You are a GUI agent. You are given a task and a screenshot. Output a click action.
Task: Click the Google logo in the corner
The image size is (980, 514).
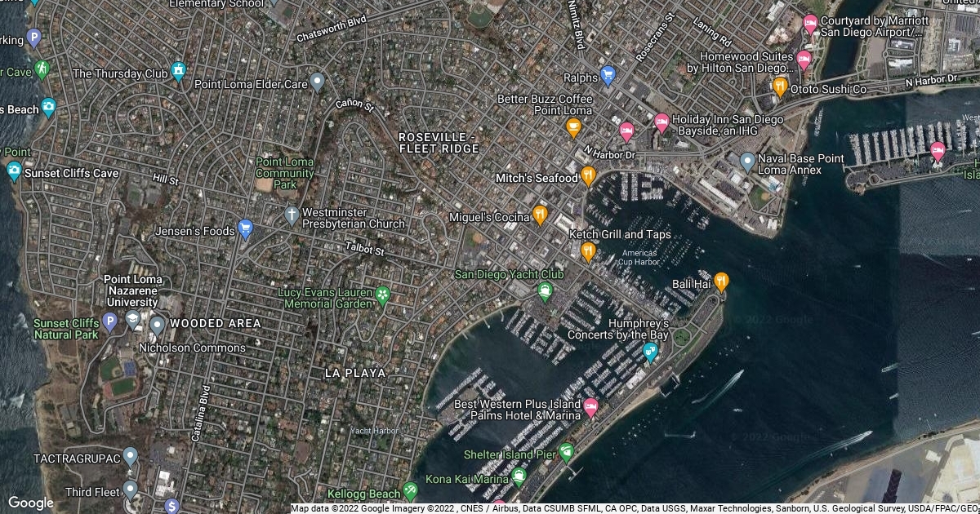coord(31,503)
